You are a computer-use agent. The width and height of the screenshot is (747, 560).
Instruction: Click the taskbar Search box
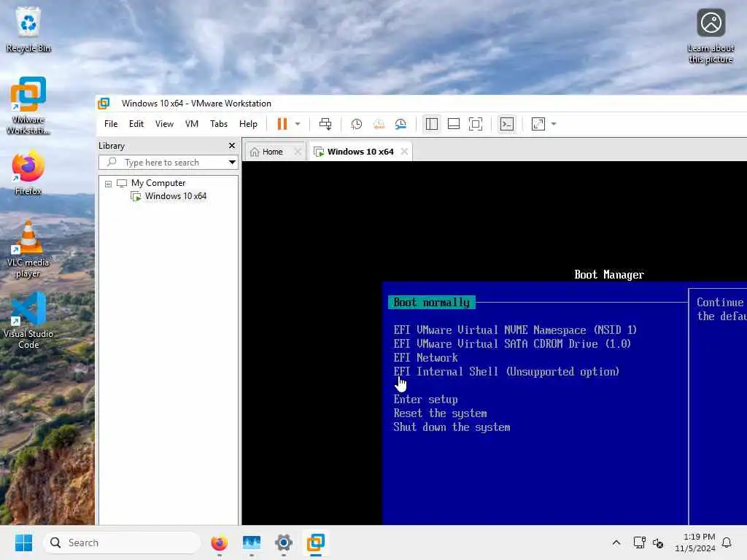click(x=122, y=542)
